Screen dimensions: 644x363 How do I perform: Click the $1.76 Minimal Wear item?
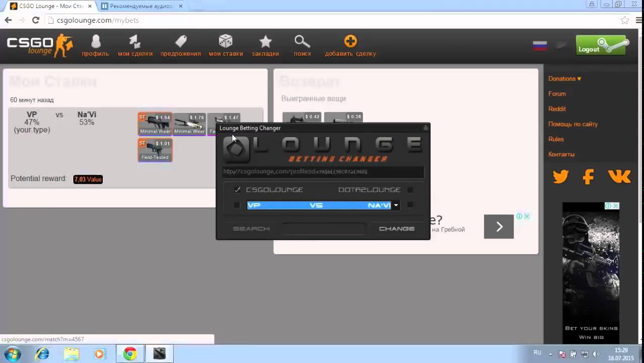coord(189,124)
